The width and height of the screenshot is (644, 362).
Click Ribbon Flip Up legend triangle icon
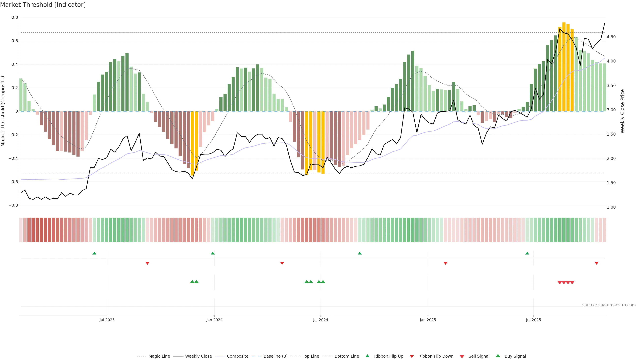(x=367, y=356)
